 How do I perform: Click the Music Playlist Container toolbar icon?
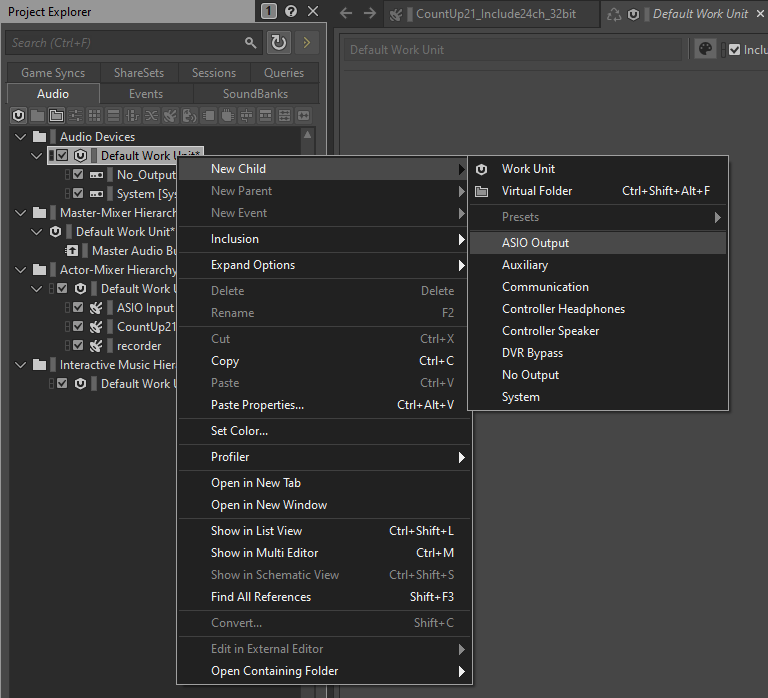tap(265, 116)
